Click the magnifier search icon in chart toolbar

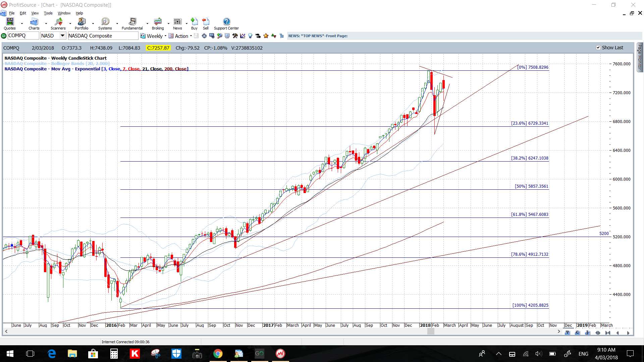point(219,36)
